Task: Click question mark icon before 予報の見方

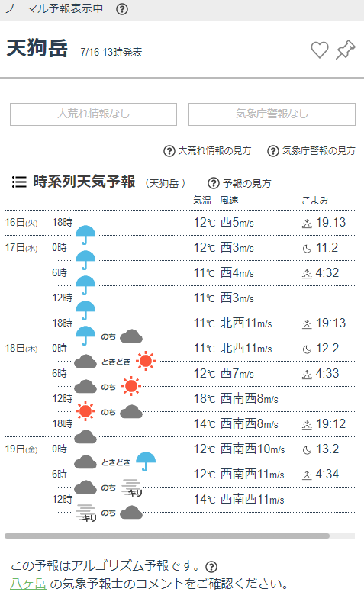Action: (214, 183)
